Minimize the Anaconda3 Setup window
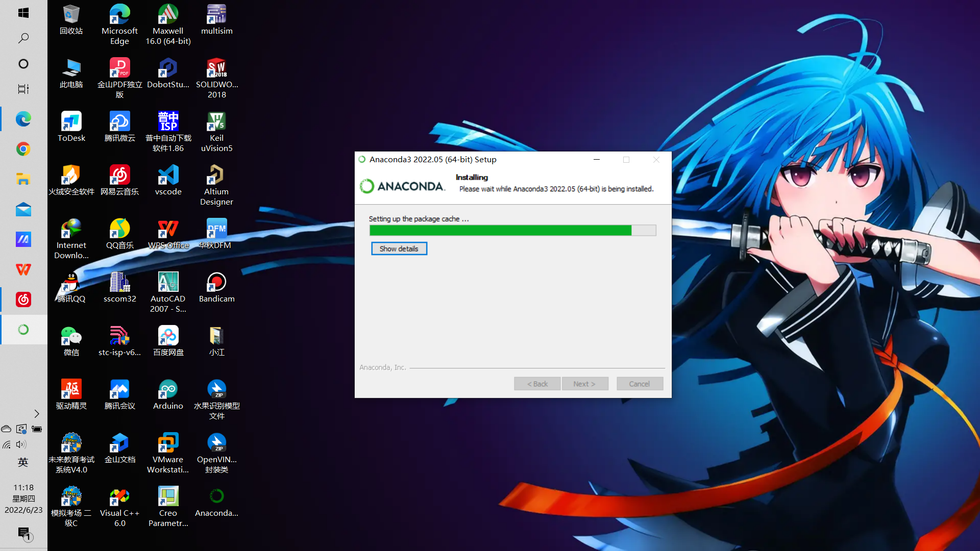Screen dimensions: 980x551 click(596, 160)
